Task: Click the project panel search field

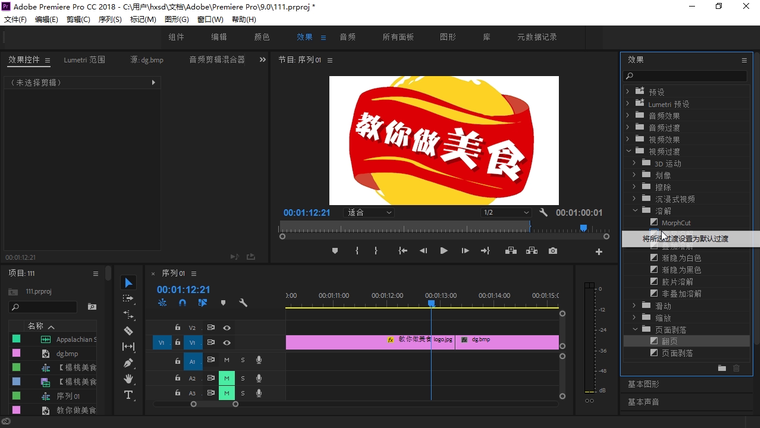Action: [x=45, y=307]
